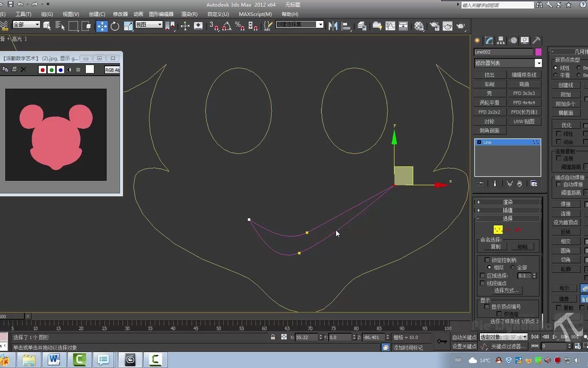Click the Mirror tool icon
Viewport: 588px width, 368px height.
pyautogui.click(x=333, y=26)
